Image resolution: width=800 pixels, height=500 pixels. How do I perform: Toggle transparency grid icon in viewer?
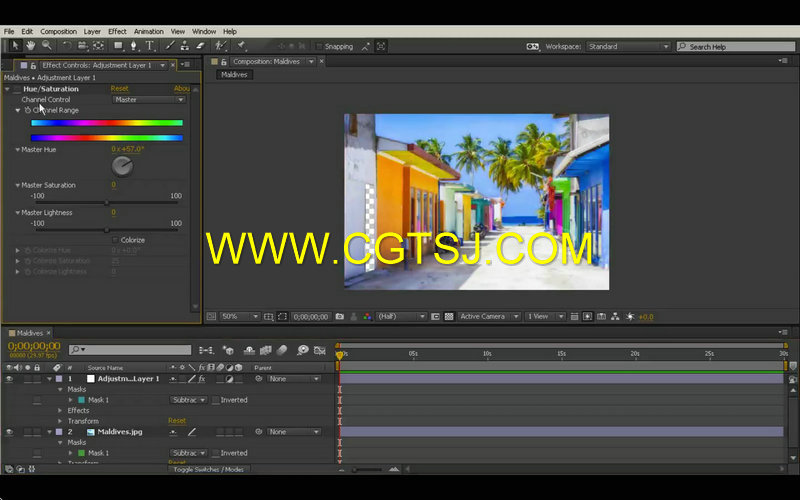(x=449, y=317)
